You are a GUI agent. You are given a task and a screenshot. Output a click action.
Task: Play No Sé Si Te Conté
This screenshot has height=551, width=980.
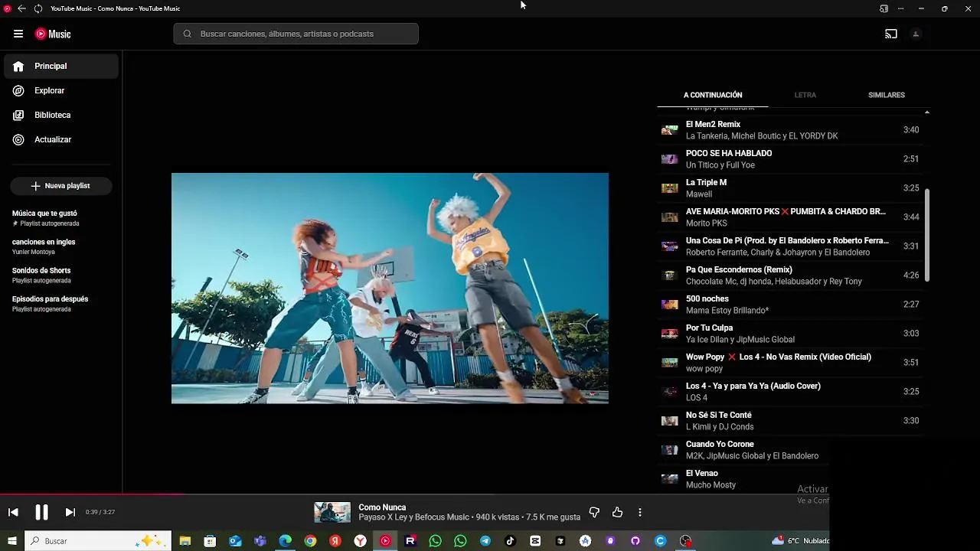791,421
